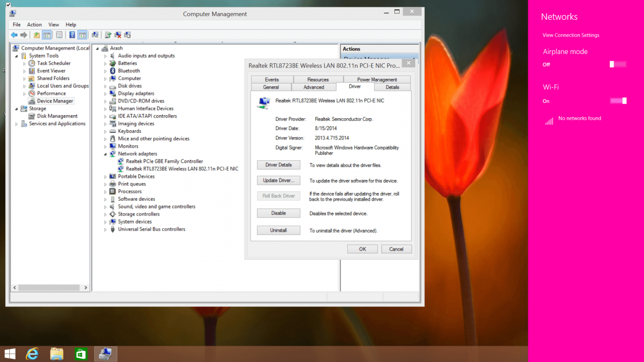This screenshot has height=362, width=644.
Task: Open the View menu
Action: click(x=54, y=25)
